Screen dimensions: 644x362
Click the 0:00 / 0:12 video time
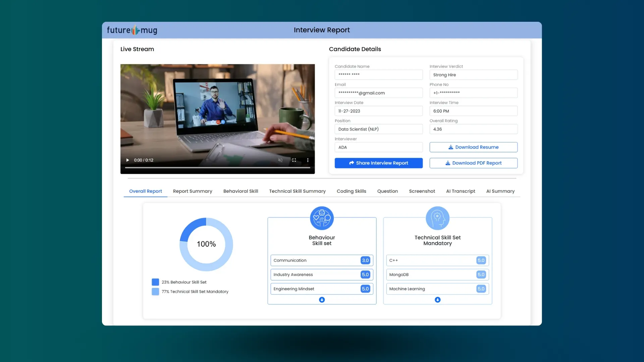144,160
